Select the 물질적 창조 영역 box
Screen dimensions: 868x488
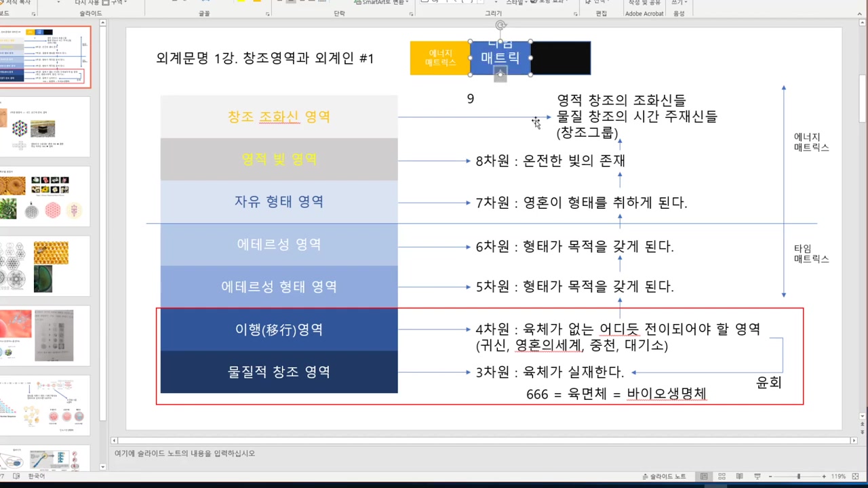point(279,372)
